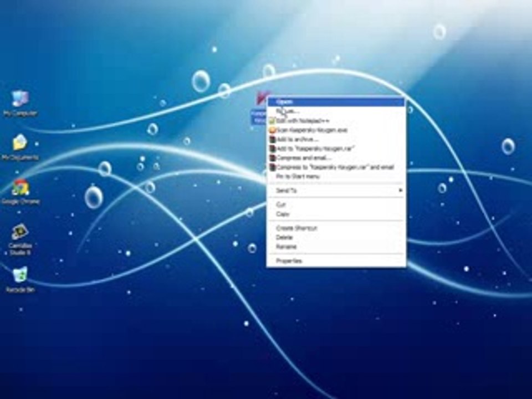Choose Rename in the context menu
The height and width of the screenshot is (399, 532).
point(336,247)
